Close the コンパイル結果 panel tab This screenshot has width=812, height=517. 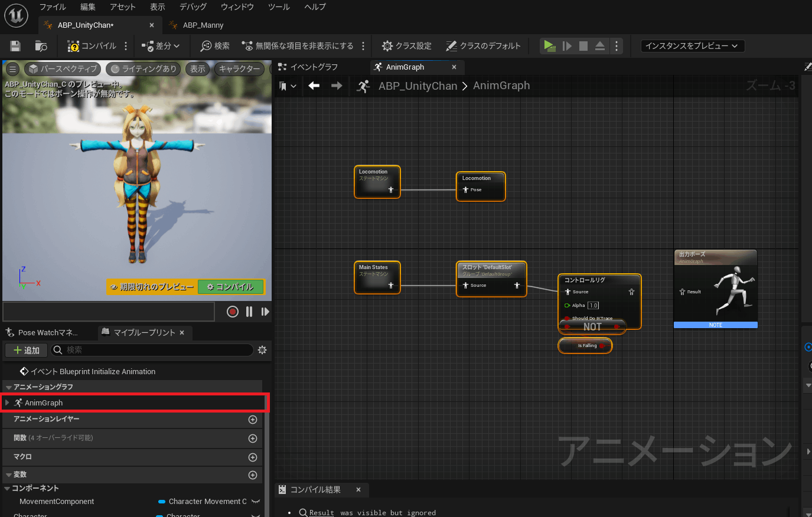pos(358,490)
